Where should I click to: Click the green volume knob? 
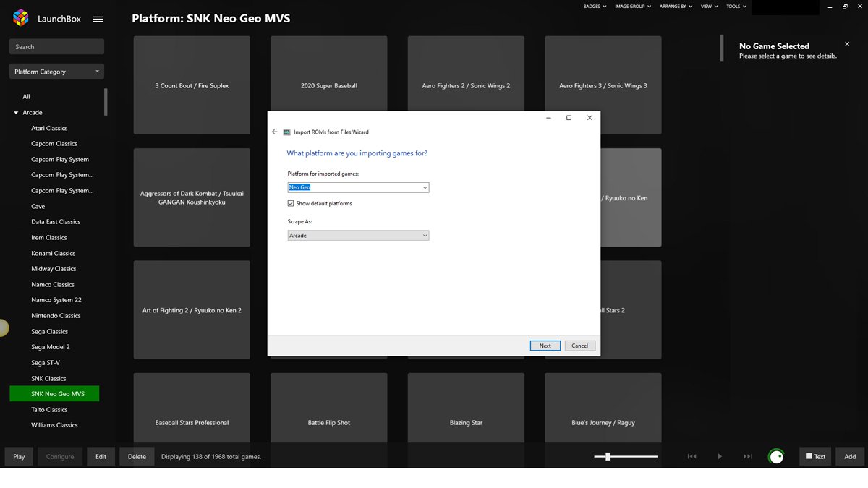pyautogui.click(x=776, y=456)
